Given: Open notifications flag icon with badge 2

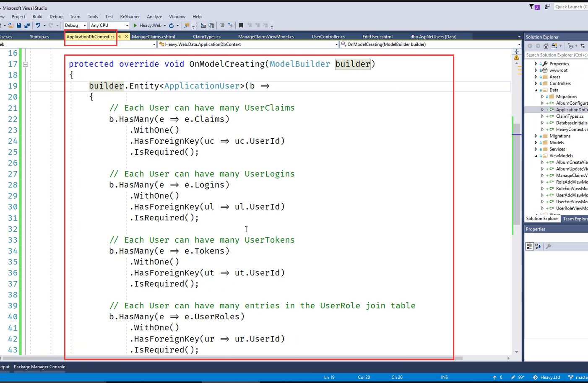Looking at the screenshot, I should (534, 7).
